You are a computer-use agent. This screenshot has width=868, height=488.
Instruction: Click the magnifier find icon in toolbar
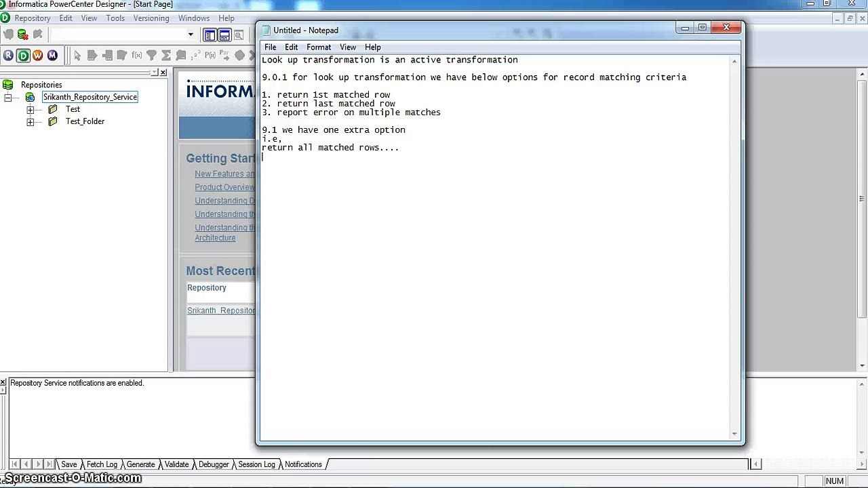click(239, 35)
